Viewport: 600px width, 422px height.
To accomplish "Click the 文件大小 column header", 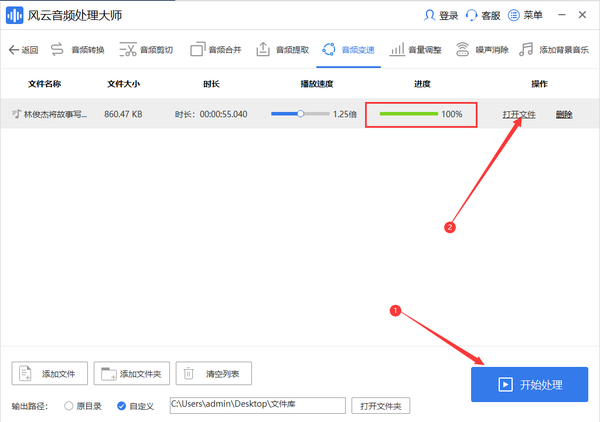I will point(123,84).
